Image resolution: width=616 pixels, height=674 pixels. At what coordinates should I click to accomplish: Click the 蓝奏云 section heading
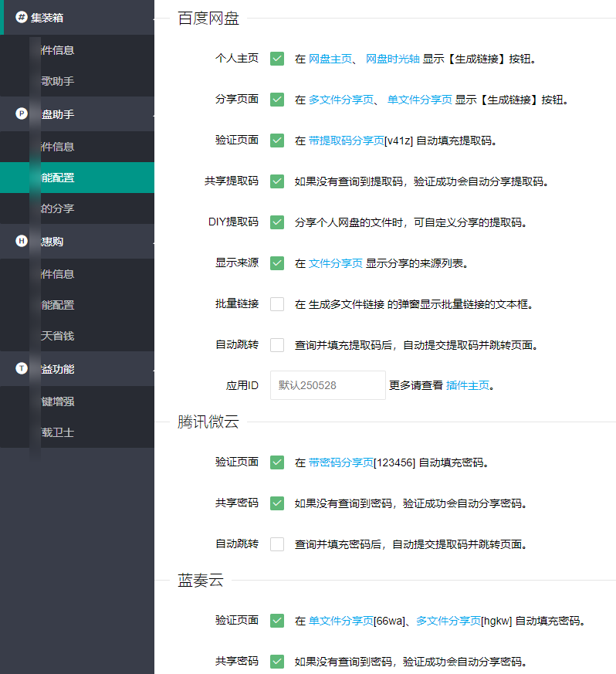pyautogui.click(x=201, y=580)
